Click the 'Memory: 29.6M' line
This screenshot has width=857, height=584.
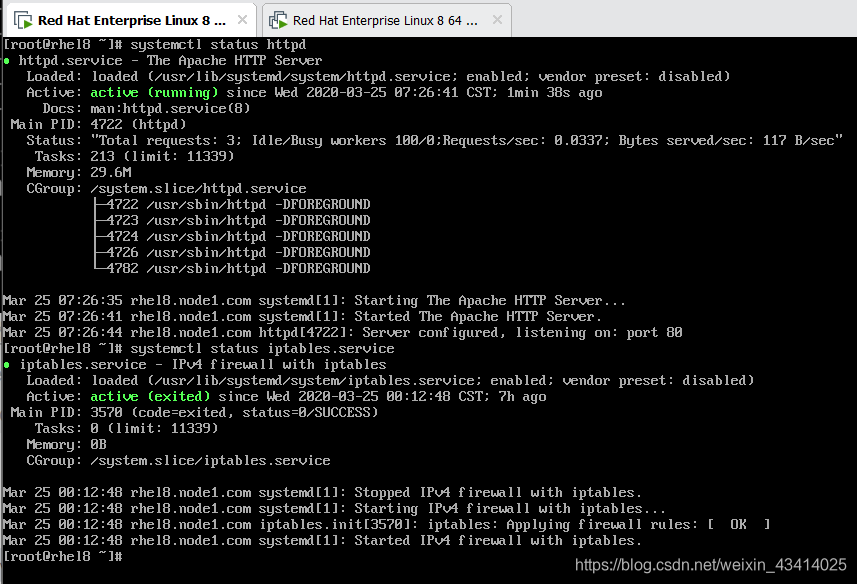coord(79,172)
